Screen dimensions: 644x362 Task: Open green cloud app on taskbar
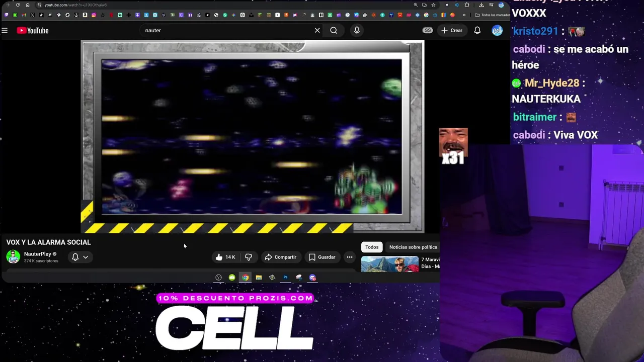coord(232,278)
